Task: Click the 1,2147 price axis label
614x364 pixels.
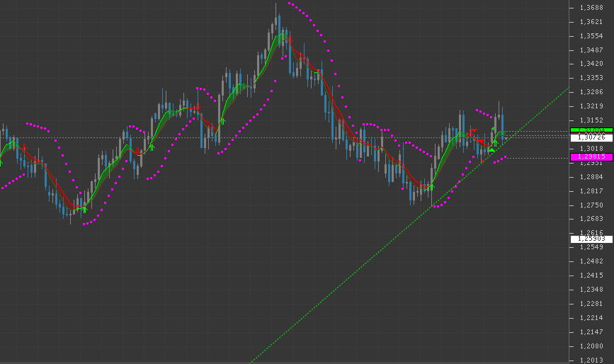Action: pyautogui.click(x=591, y=332)
